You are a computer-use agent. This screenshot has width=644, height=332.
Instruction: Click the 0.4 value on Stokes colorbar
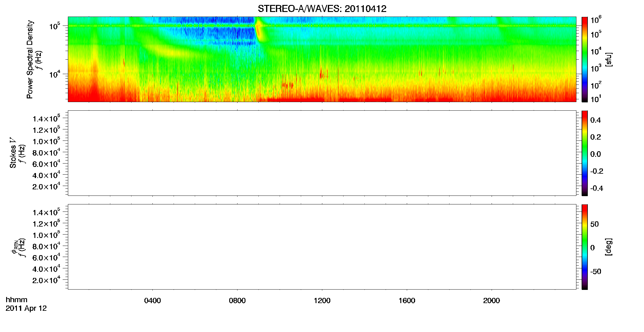click(x=595, y=120)
